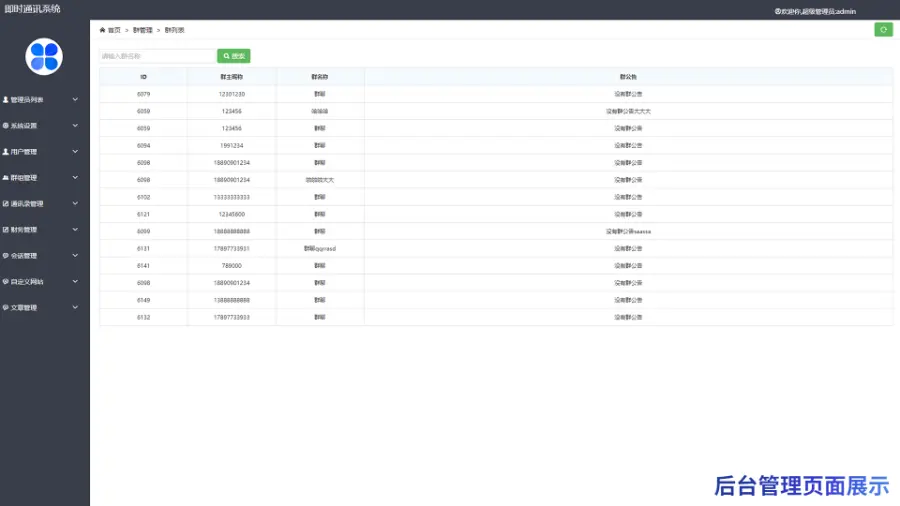Expand the 文章管理 chevron arrow
Screen dimensions: 900x506
click(x=75, y=308)
